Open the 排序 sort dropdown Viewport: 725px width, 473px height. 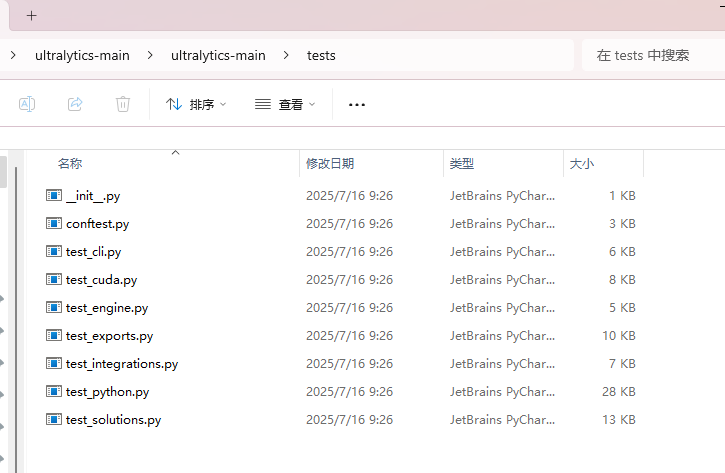click(x=196, y=104)
